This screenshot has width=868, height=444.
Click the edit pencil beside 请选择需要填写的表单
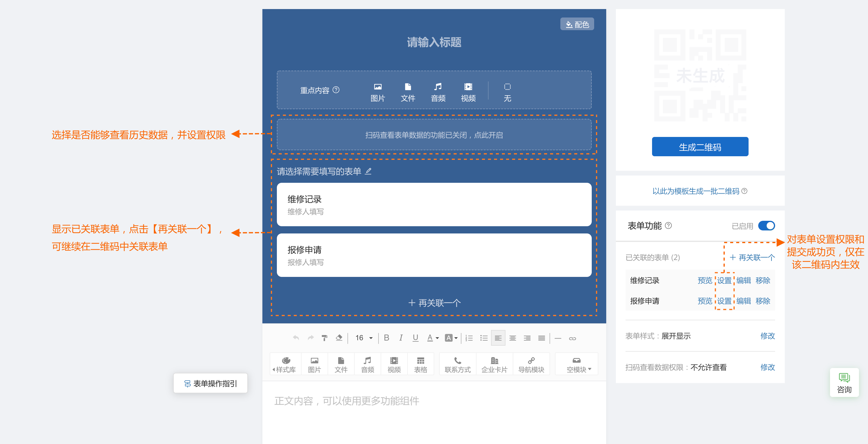pos(368,171)
